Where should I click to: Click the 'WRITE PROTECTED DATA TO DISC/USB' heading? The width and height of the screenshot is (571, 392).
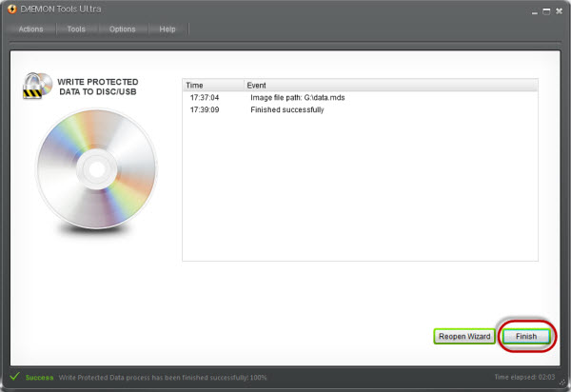pyautogui.click(x=98, y=87)
